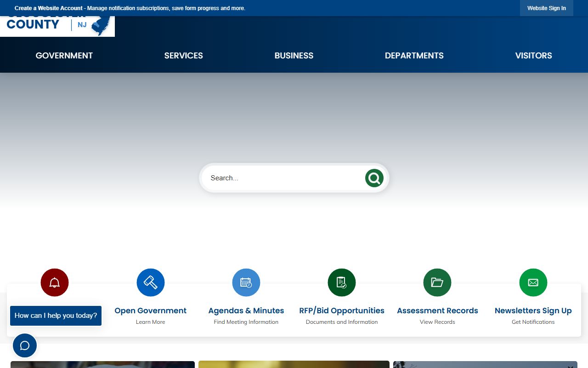Follow the Create a Website Account link
Screen dimensions: 588x368
pos(49,8)
